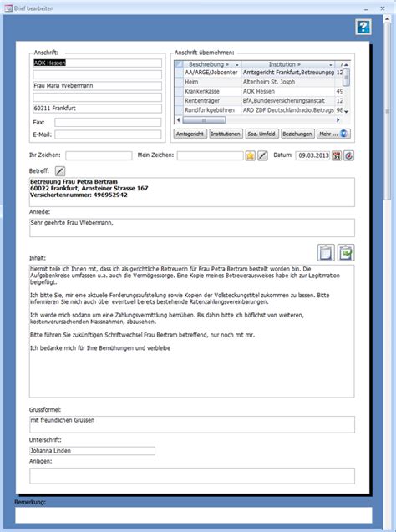The image size is (396, 532).
Task: Click the ARD ZDF Deutschlandradio cell
Action: 288,110
